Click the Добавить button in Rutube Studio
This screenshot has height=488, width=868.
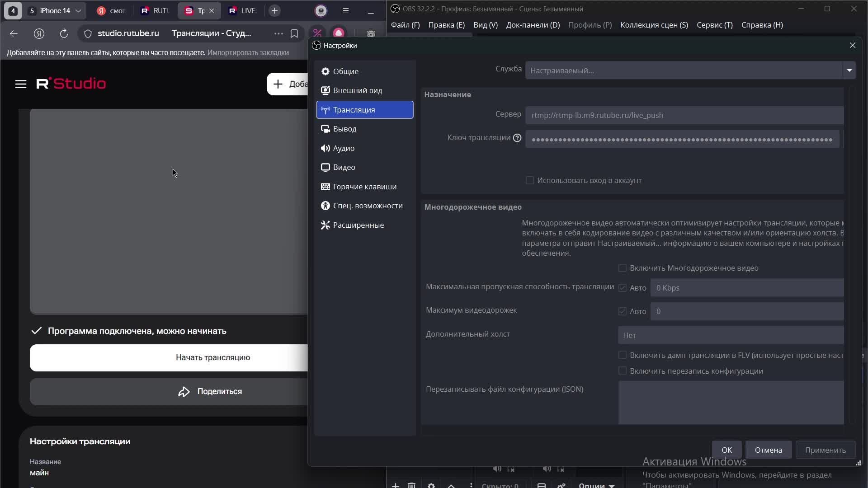288,84
